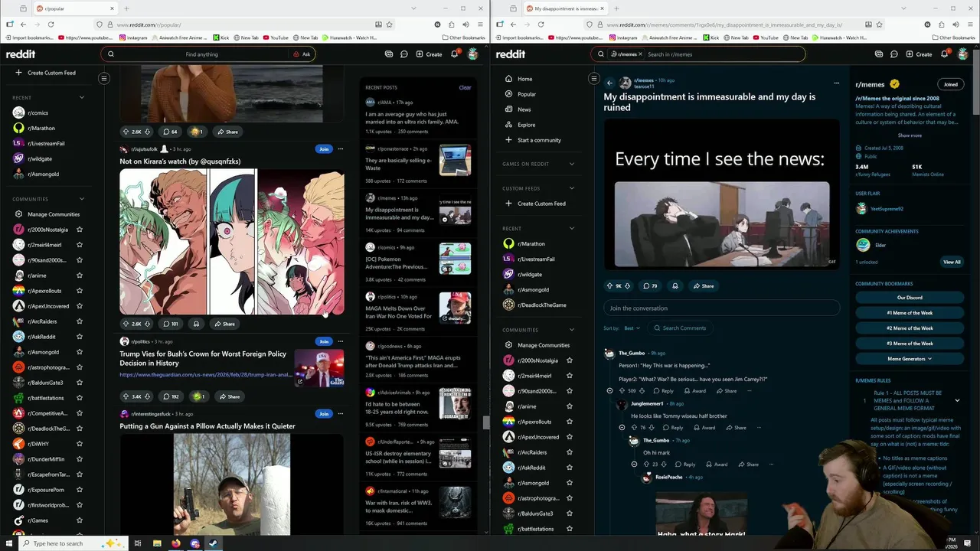The image size is (980, 551).
Task: Favorite r/BaldursGate3 star in left window
Action: (x=80, y=383)
